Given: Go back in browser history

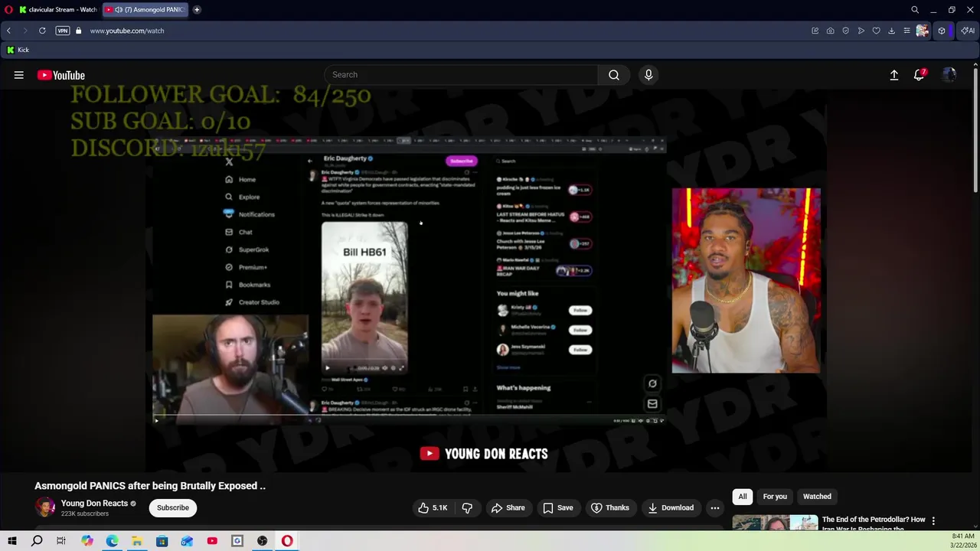Looking at the screenshot, I should tap(8, 31).
